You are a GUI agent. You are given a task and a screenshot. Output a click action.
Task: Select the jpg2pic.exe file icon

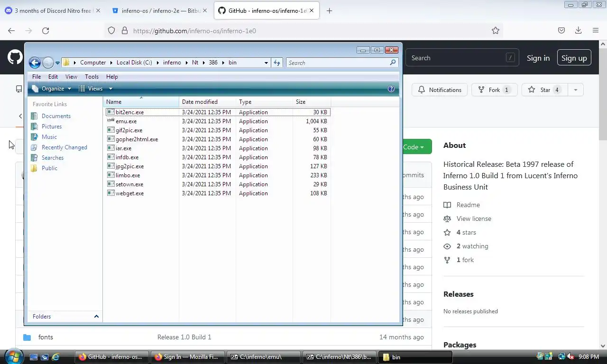click(x=111, y=166)
